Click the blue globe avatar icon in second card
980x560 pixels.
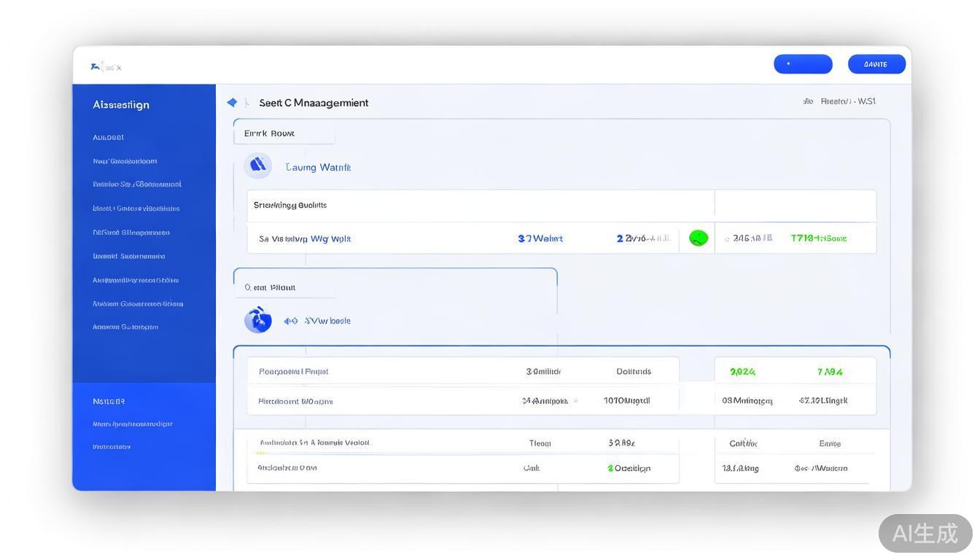[257, 319]
